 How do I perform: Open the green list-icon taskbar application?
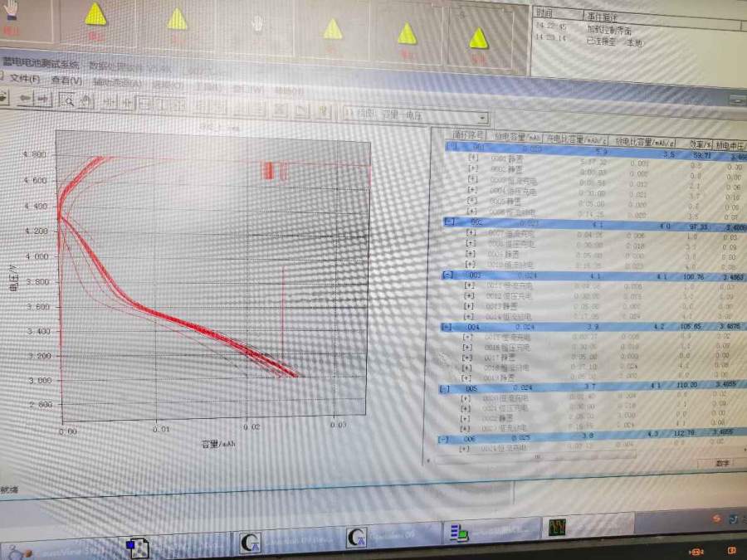[x=459, y=533]
